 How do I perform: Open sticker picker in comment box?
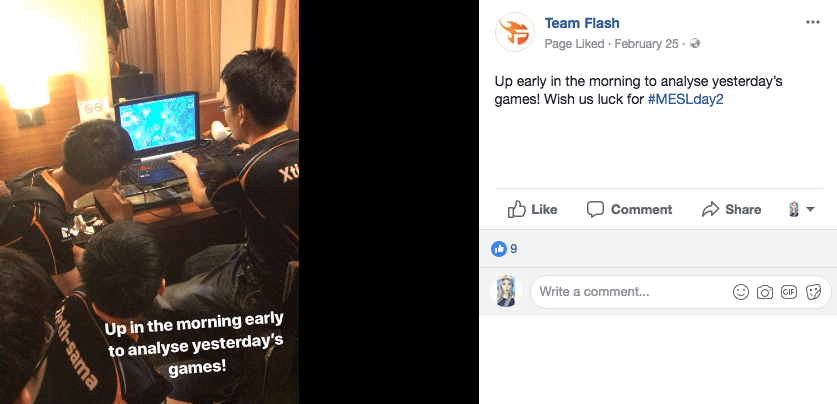[x=813, y=292]
